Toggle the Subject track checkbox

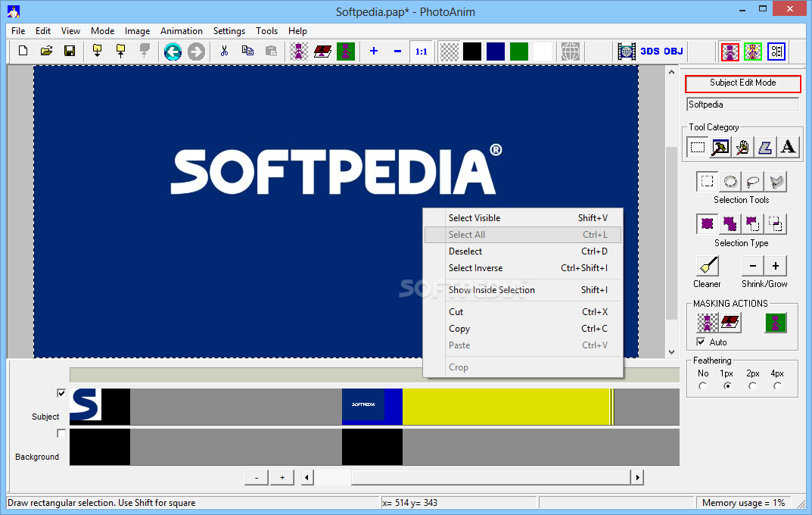[x=61, y=393]
